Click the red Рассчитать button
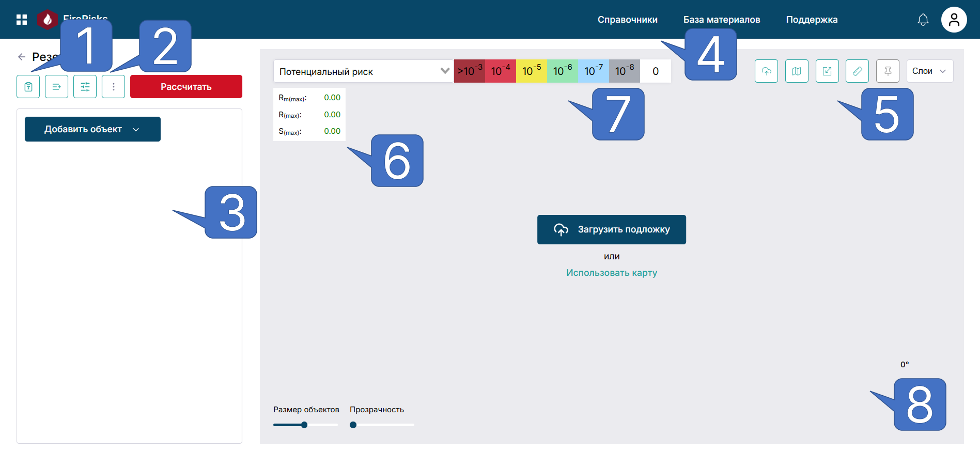The width and height of the screenshot is (980, 452). tap(186, 87)
